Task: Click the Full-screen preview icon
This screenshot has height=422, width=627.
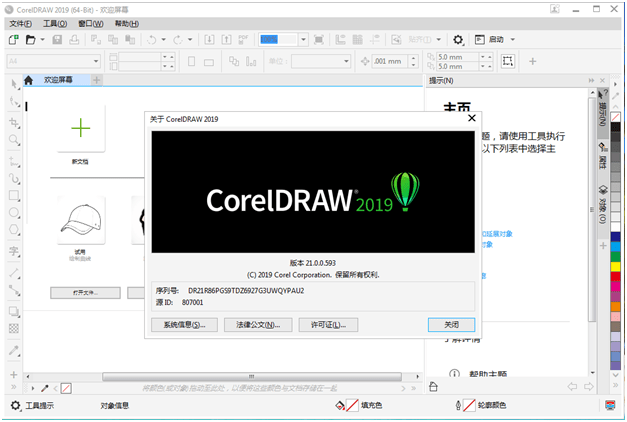Action: coord(319,40)
